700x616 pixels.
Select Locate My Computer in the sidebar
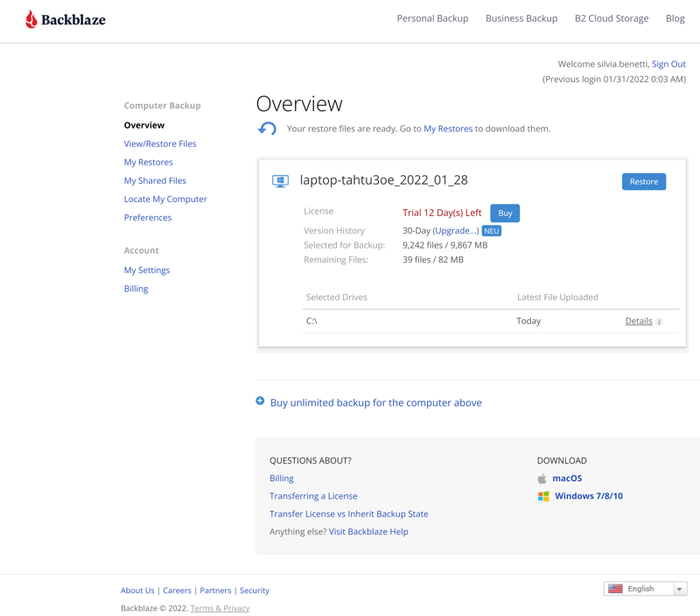click(x=165, y=199)
